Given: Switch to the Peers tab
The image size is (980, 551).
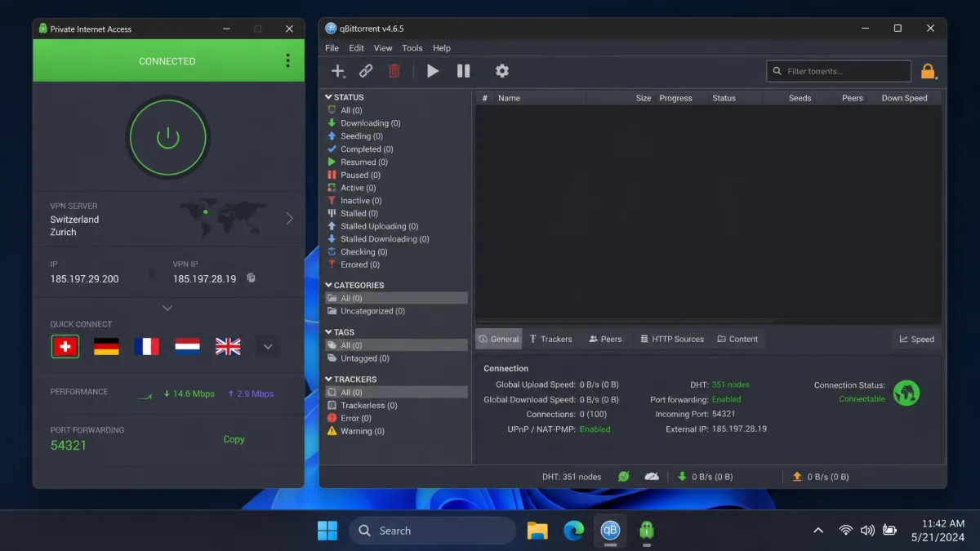Looking at the screenshot, I should pos(606,339).
